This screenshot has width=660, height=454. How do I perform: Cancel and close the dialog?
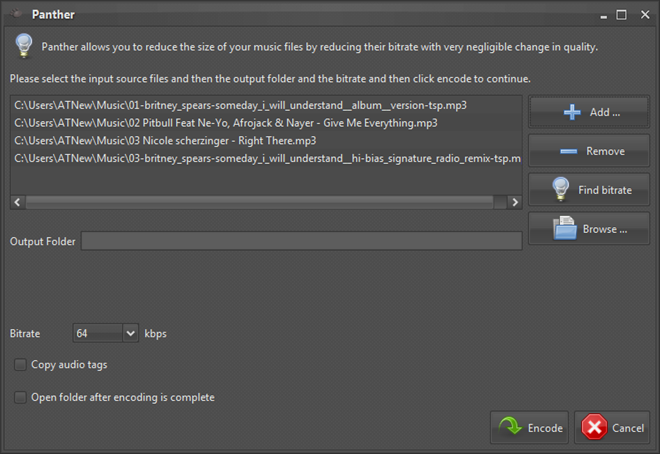point(612,427)
